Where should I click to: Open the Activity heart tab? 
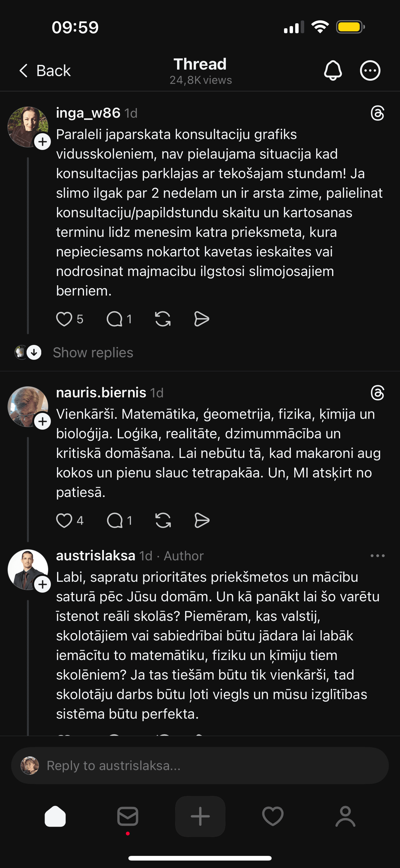click(273, 816)
